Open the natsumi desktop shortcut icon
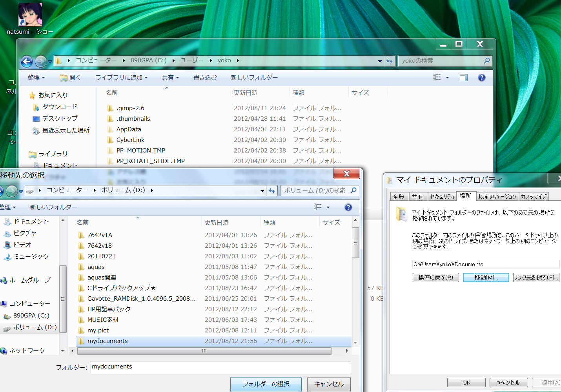 click(30, 16)
